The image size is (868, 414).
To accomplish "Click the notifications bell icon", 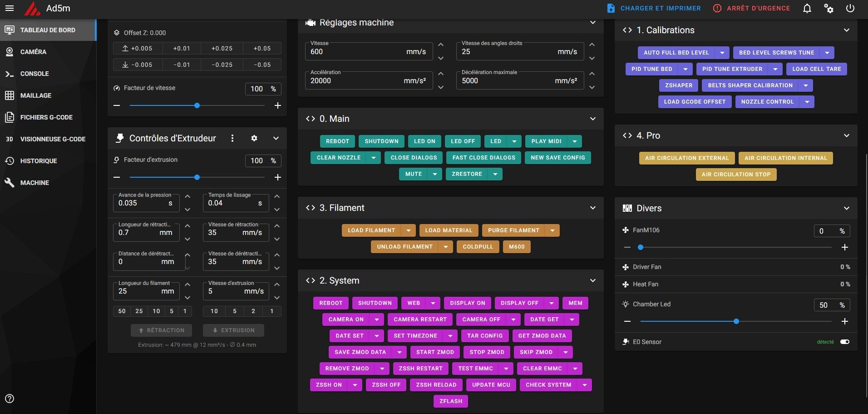I will pyautogui.click(x=807, y=8).
